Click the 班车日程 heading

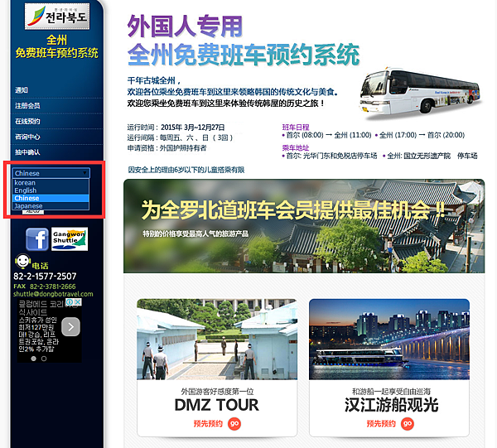coord(296,128)
